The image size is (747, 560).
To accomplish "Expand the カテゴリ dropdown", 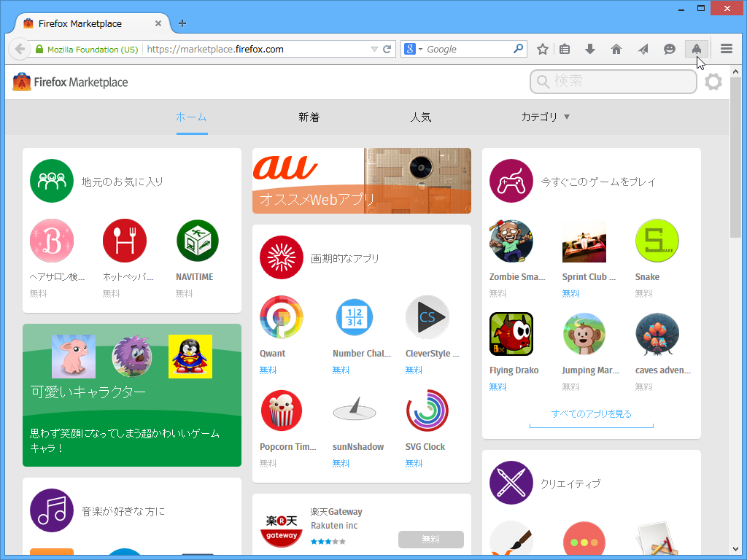I will (x=545, y=117).
